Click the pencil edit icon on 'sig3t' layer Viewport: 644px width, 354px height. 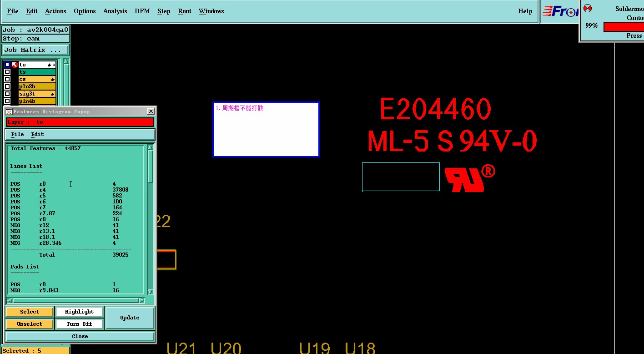53,94
